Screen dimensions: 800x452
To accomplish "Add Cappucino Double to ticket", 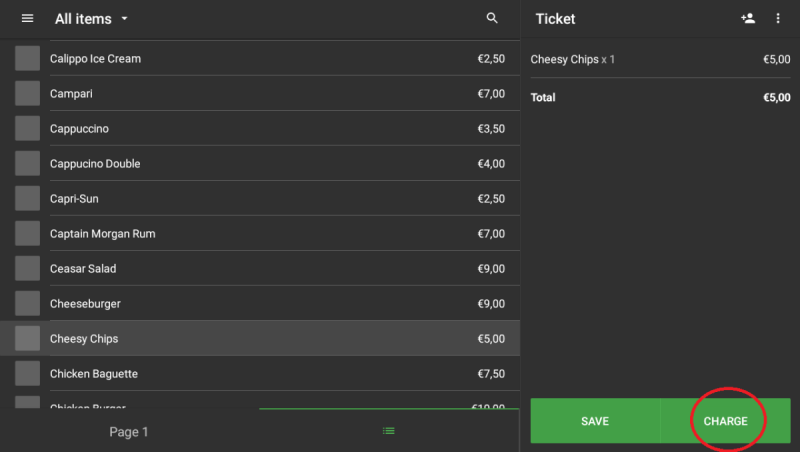I will tap(260, 164).
